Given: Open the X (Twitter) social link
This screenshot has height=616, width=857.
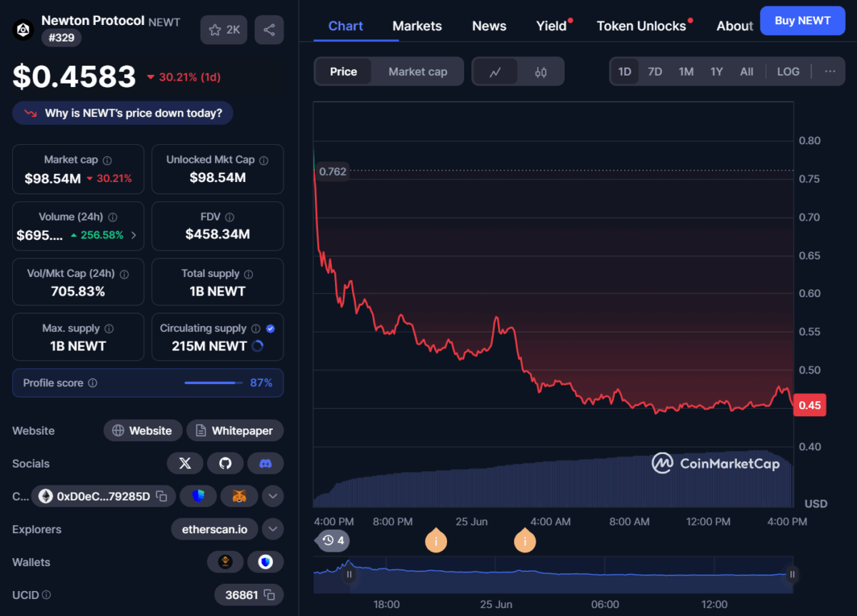Looking at the screenshot, I should (x=185, y=463).
